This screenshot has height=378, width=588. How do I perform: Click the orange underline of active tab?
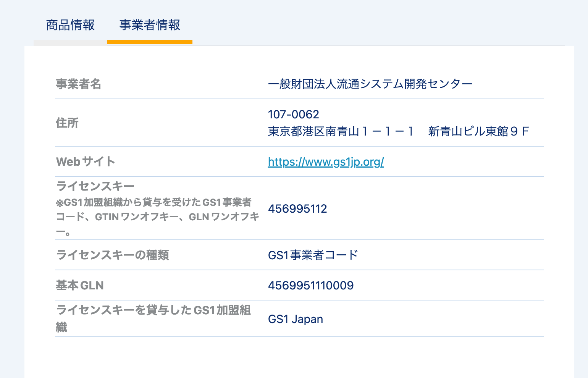149,44
